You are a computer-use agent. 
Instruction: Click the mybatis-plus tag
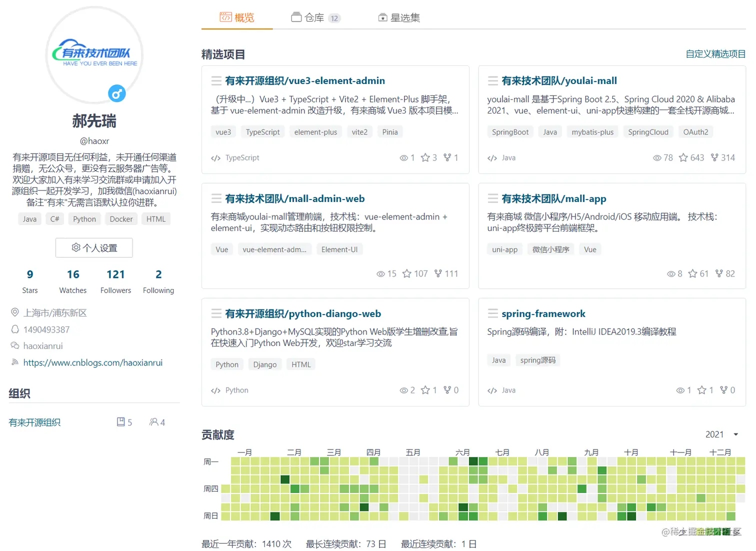pos(592,132)
